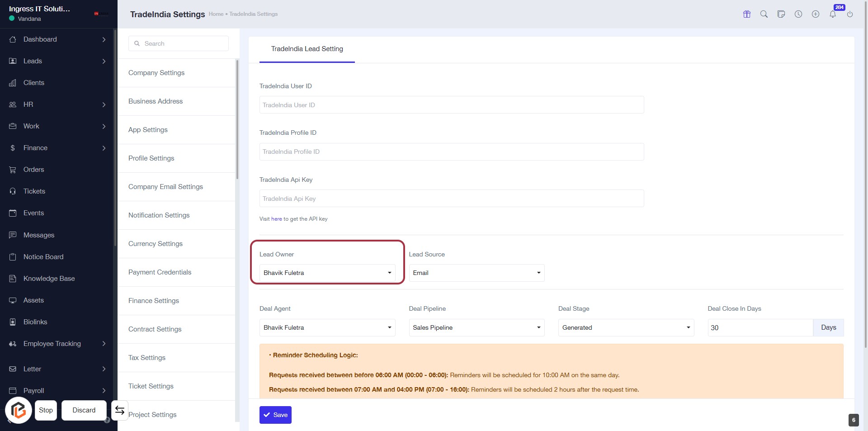The image size is (868, 431).
Task: Expand the Finance sidebar menu
Action: 57,148
